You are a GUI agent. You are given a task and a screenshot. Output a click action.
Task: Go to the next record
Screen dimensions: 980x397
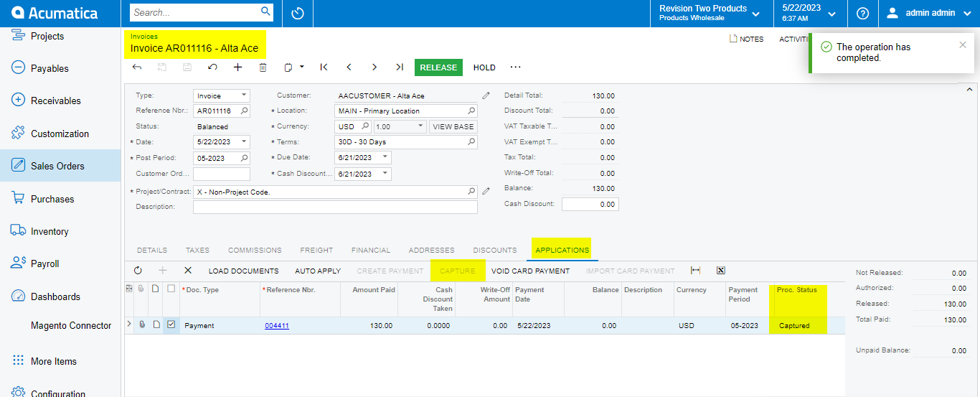pyautogui.click(x=374, y=67)
